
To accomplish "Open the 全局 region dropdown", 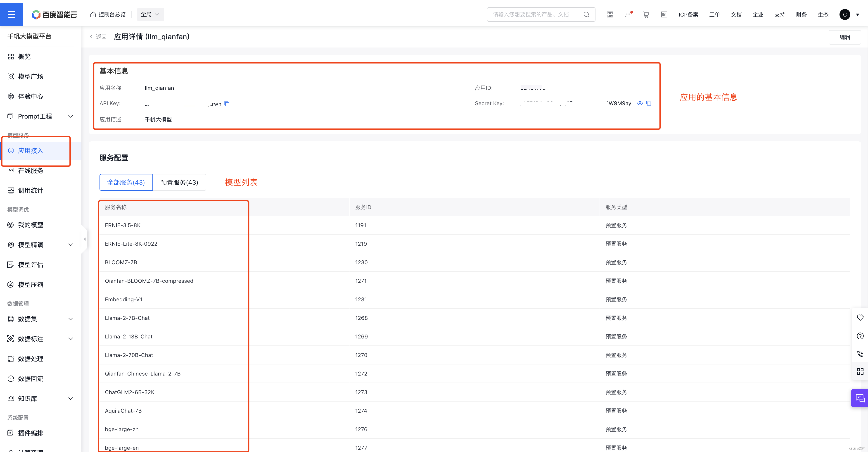I will 150,14.
